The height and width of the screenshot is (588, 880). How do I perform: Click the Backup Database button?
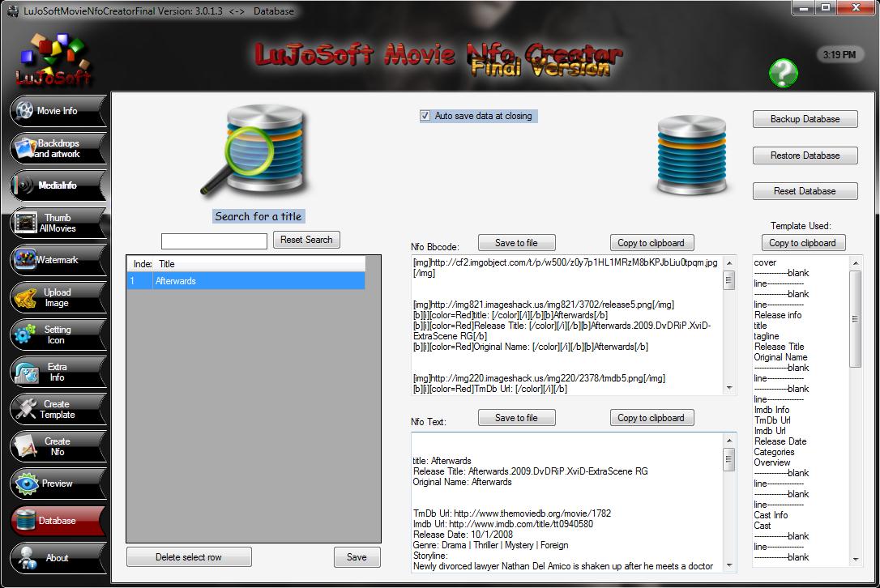click(x=805, y=119)
